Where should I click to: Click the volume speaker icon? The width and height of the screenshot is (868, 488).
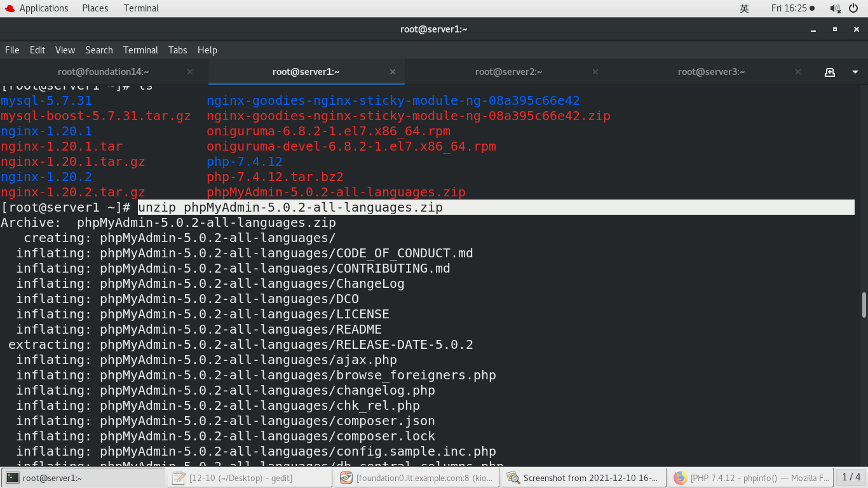(x=835, y=8)
